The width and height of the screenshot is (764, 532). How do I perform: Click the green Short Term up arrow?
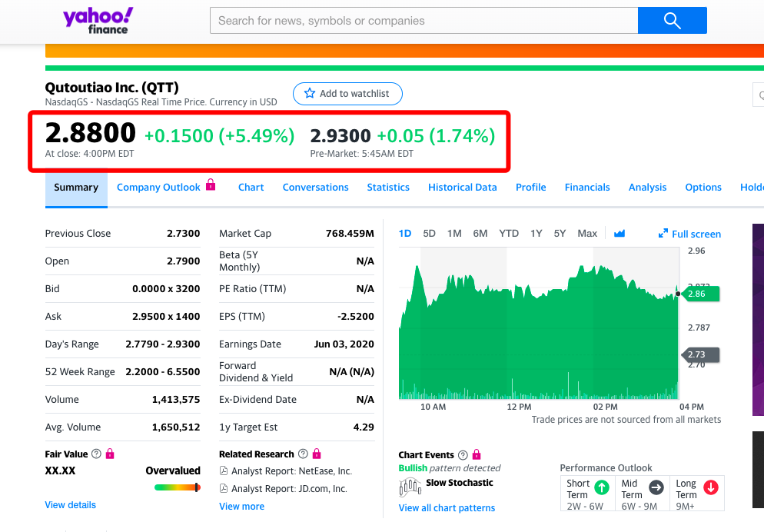[x=602, y=487]
